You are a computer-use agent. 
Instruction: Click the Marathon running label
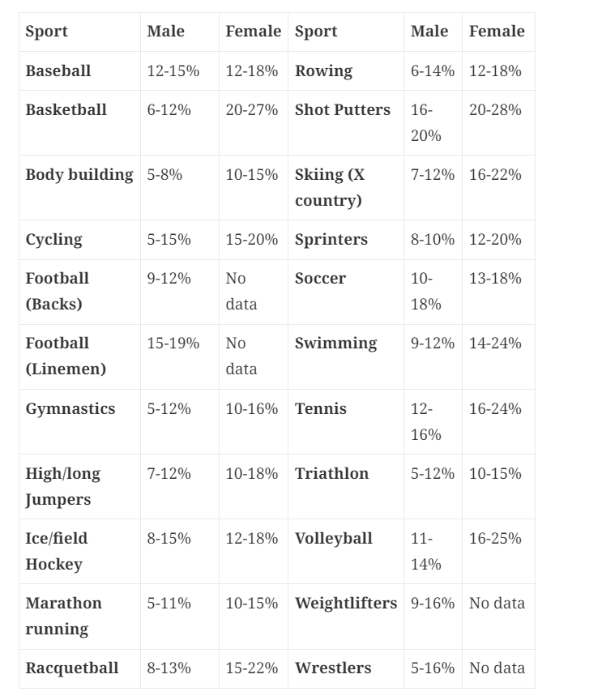click(x=63, y=616)
